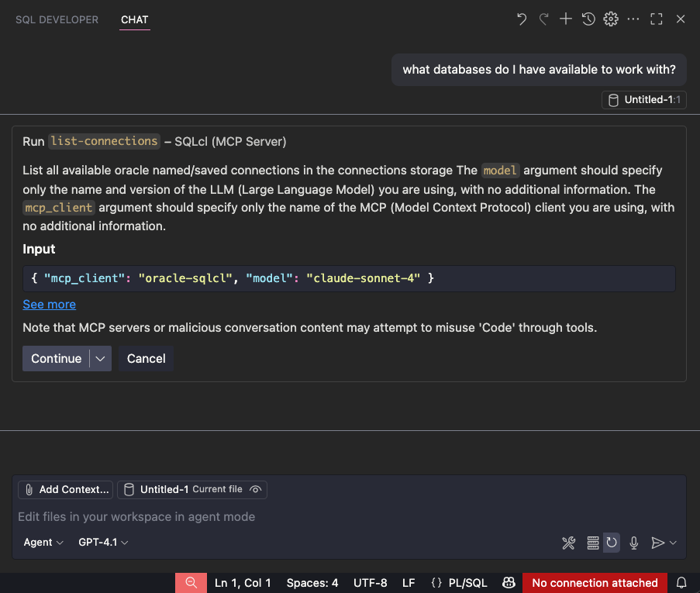Open chat settings gear icon

point(611,19)
